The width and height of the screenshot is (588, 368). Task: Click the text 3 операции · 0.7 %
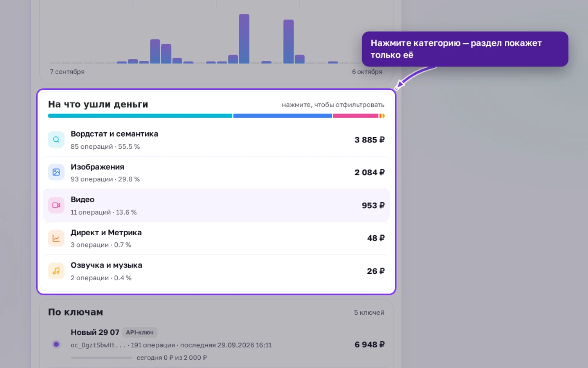pos(101,245)
